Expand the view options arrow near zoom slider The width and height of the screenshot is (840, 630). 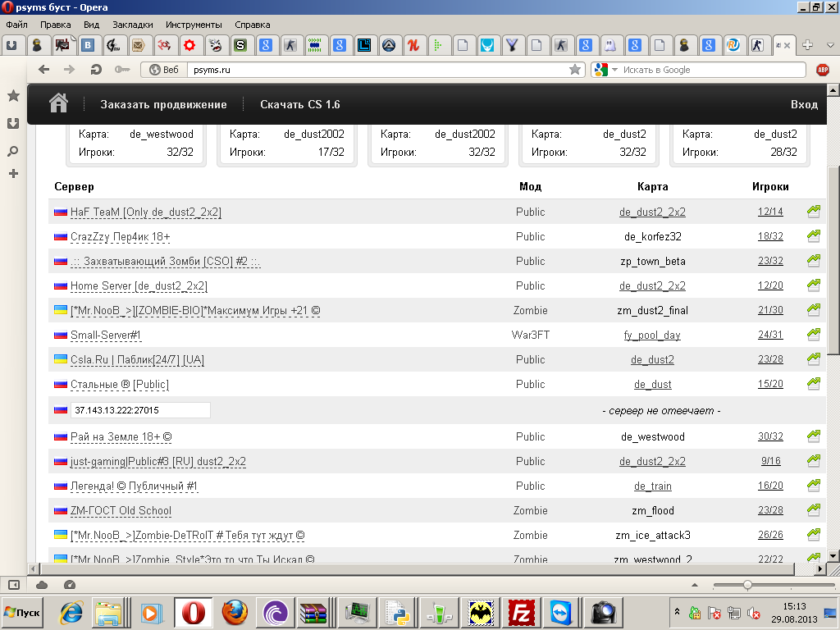coord(695,585)
